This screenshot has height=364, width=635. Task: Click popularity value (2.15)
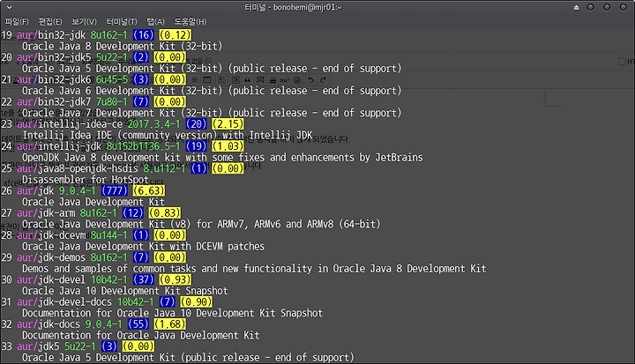pos(228,124)
